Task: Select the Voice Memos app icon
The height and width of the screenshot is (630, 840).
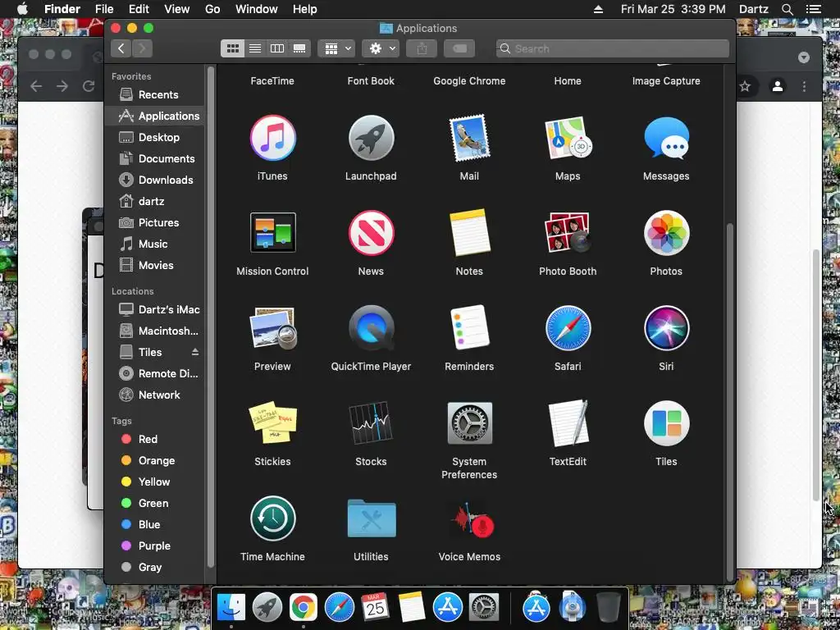Action: 471,519
